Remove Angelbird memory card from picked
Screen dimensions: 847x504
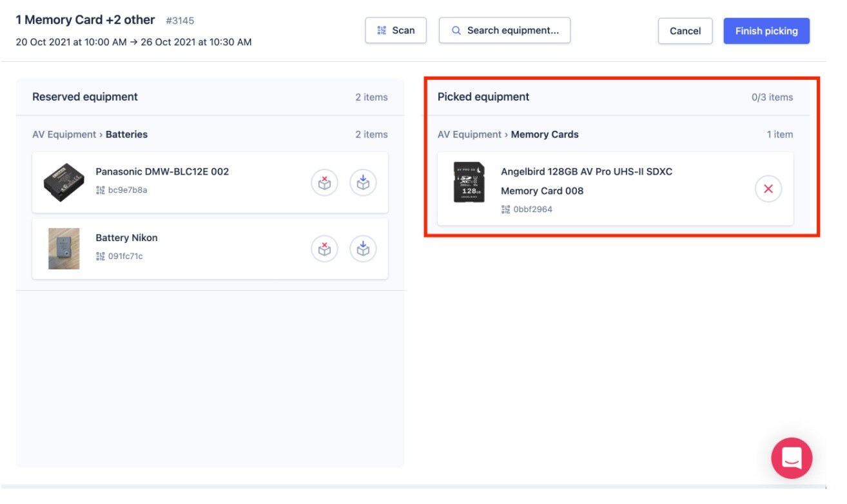pyautogui.click(x=768, y=189)
